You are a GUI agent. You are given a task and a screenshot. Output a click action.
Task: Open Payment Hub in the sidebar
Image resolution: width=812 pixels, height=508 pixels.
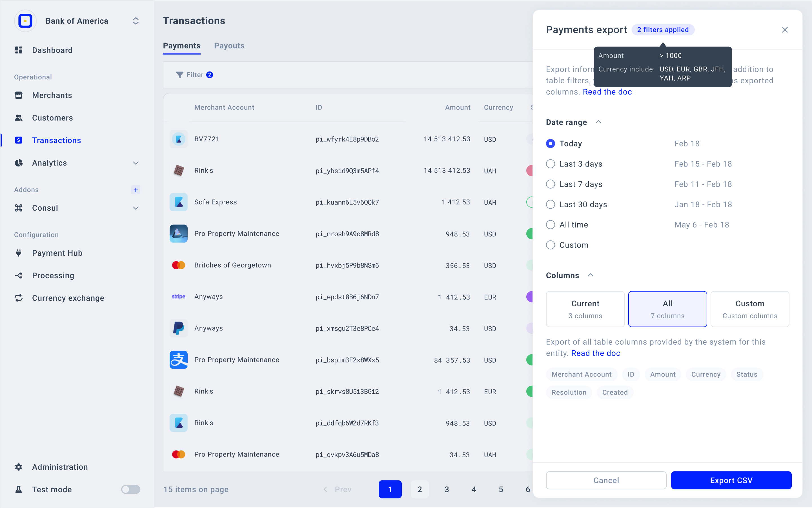click(x=57, y=253)
